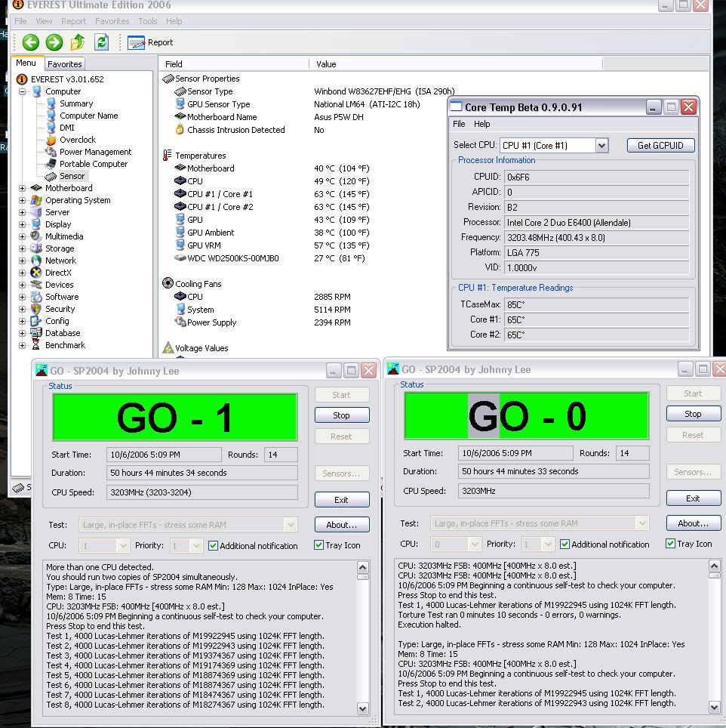Click Exit in GO - 1 window

point(341,500)
